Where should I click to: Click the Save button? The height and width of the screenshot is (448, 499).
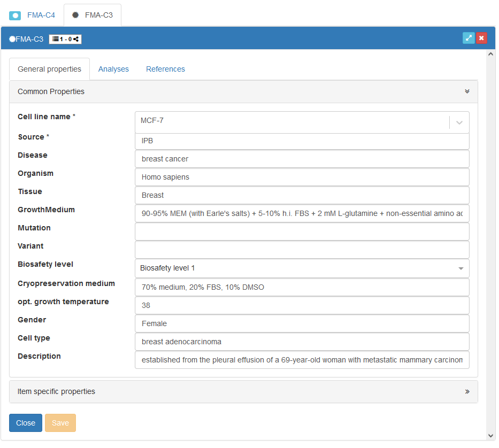(60, 423)
